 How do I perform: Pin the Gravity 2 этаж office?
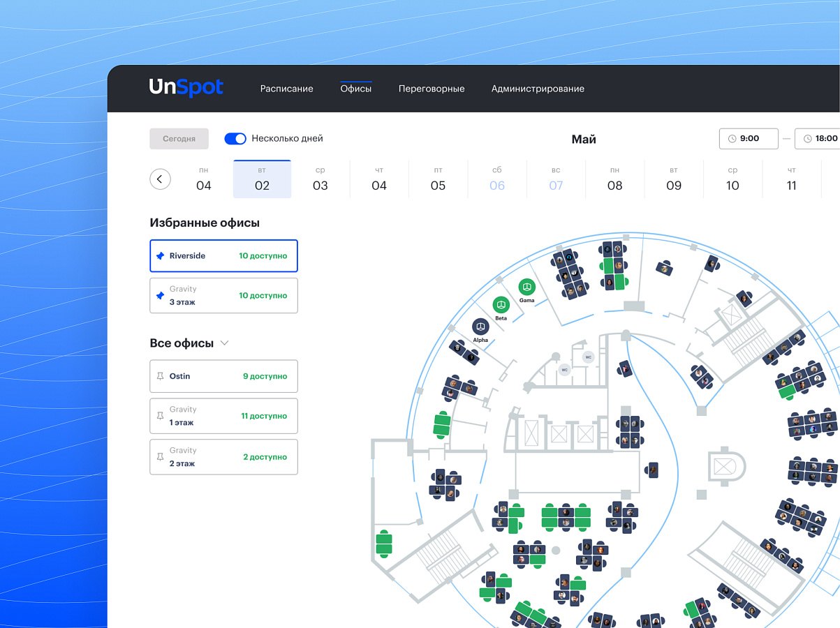coord(160,457)
